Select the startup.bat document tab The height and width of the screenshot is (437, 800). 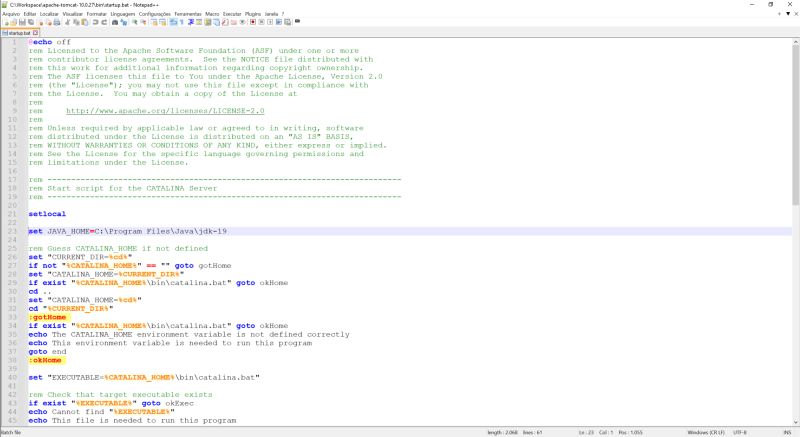point(19,33)
